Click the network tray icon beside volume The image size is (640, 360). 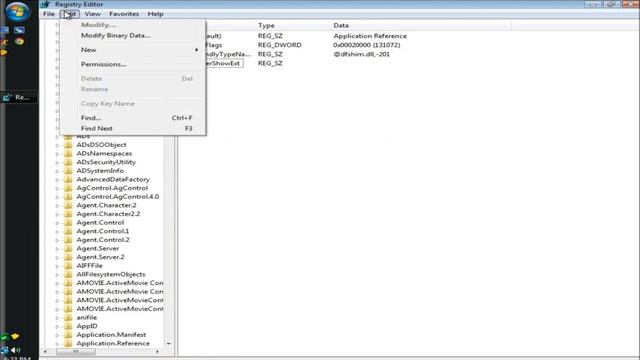4,350
